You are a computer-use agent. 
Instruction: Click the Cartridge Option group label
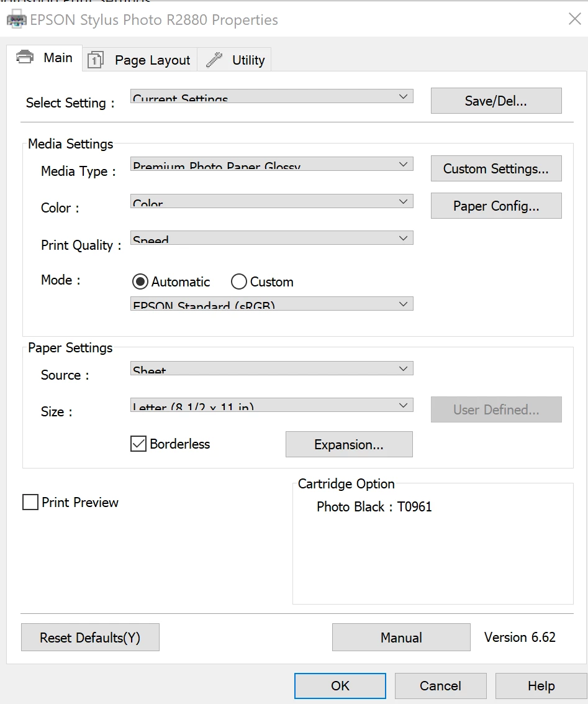pyautogui.click(x=346, y=483)
